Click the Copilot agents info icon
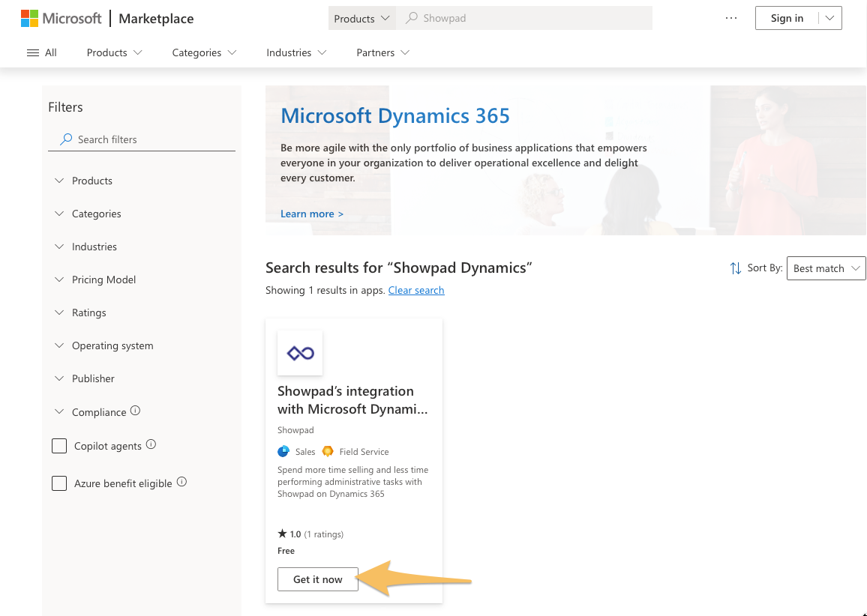 151,444
